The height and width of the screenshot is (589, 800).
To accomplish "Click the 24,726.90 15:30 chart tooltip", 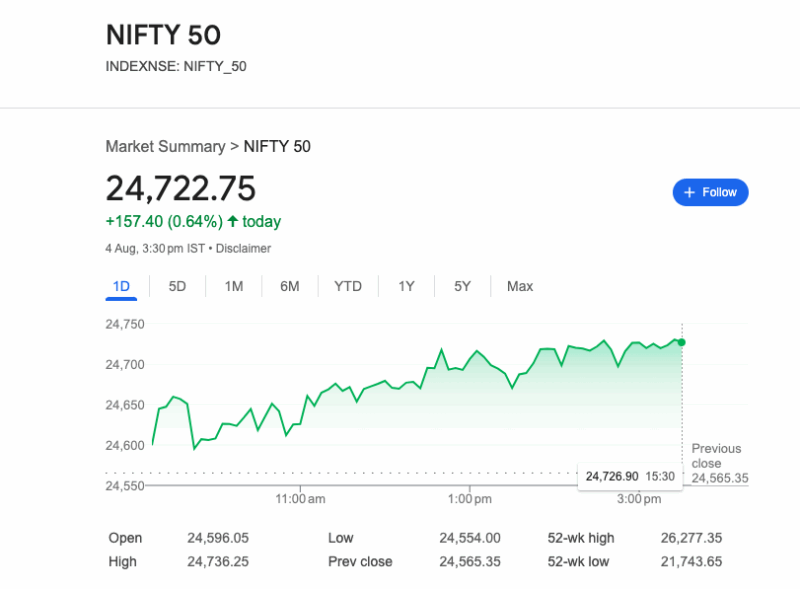I will coord(630,476).
